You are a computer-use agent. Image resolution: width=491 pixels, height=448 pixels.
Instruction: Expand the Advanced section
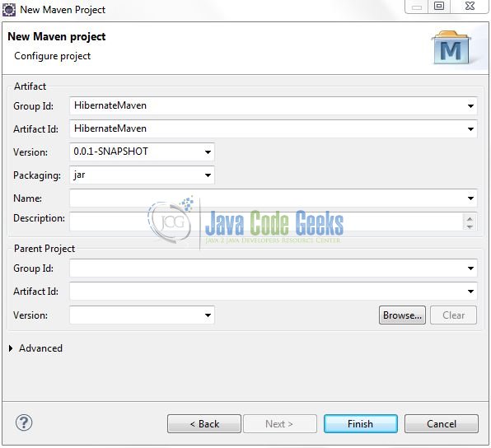(11, 348)
